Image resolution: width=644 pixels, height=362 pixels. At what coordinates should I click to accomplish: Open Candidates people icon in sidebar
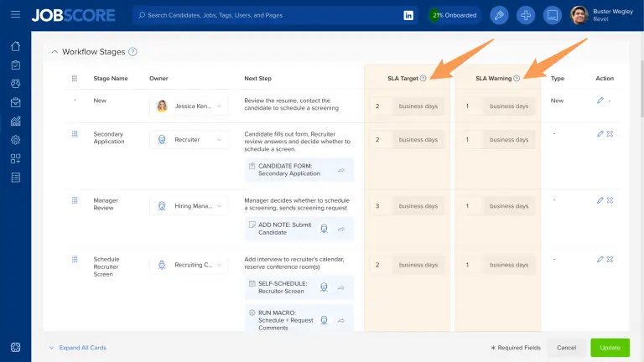[x=16, y=83]
